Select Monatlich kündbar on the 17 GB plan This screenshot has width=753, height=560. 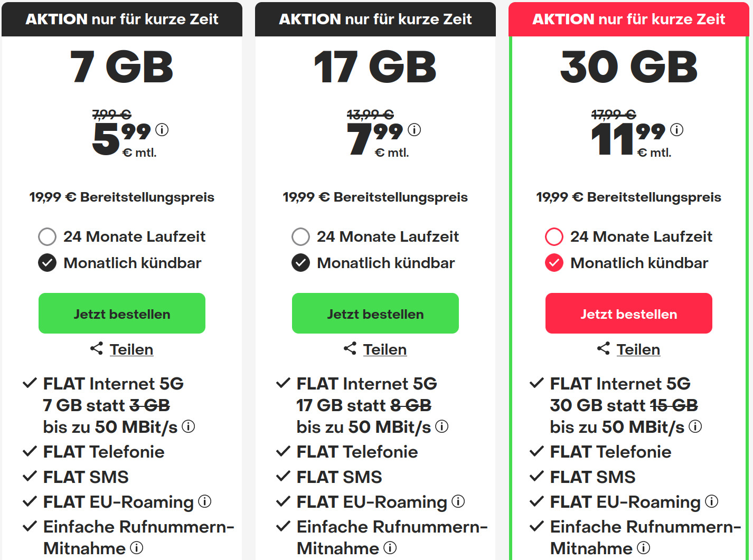(x=300, y=262)
